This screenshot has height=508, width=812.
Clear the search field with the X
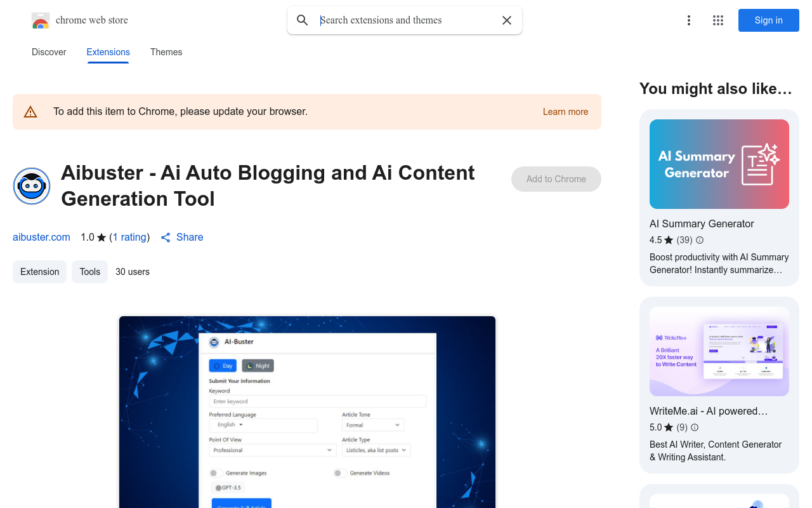click(x=507, y=20)
